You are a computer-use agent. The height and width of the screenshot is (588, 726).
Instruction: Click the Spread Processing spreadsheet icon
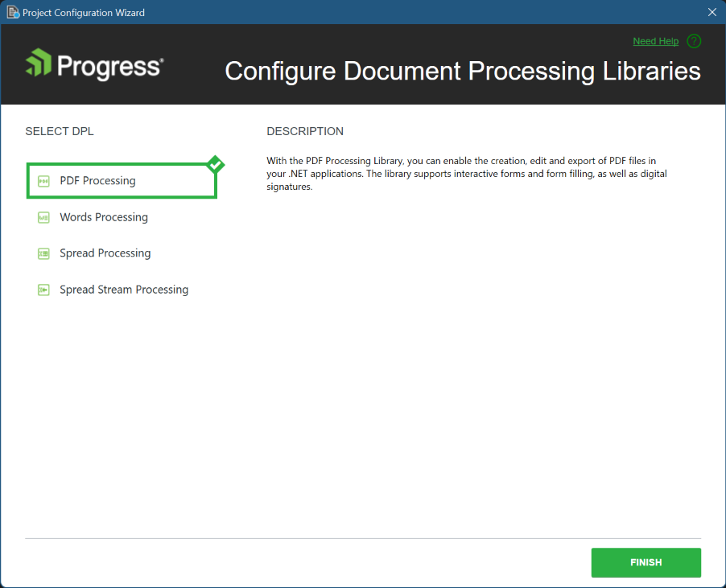coord(43,253)
